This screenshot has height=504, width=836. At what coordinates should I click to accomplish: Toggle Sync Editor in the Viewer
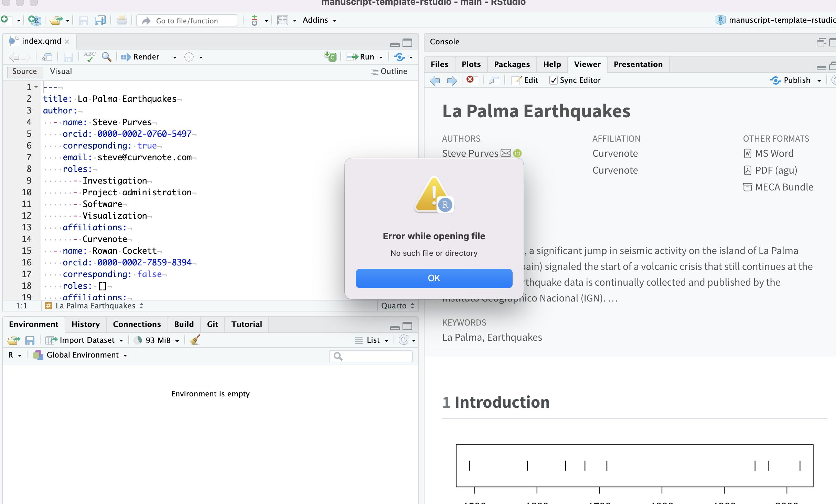pyautogui.click(x=554, y=80)
